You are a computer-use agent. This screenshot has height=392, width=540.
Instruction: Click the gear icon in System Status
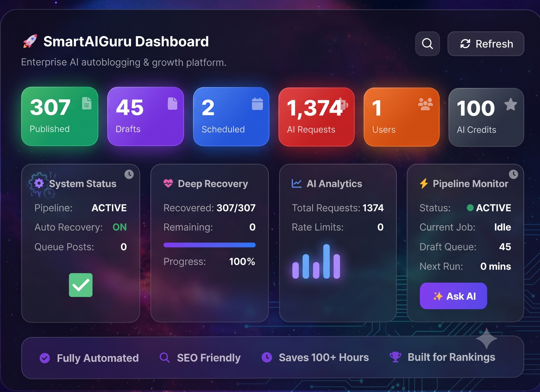pyautogui.click(x=39, y=183)
